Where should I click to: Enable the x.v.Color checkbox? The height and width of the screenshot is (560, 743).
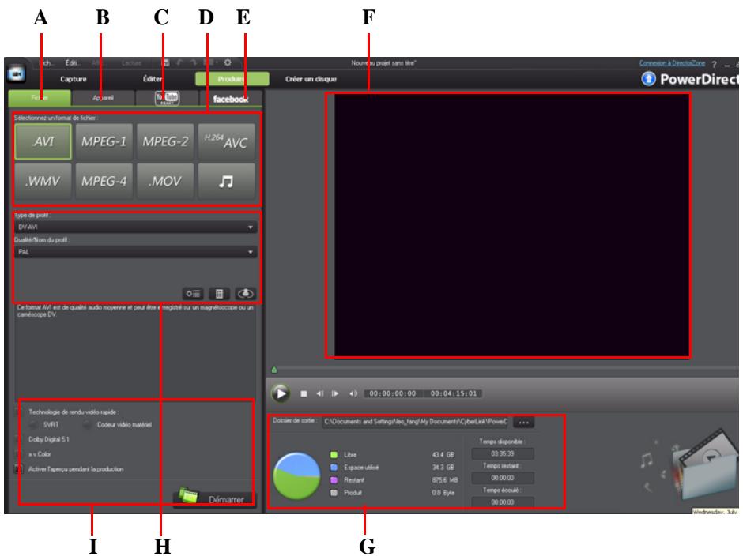tap(18, 454)
